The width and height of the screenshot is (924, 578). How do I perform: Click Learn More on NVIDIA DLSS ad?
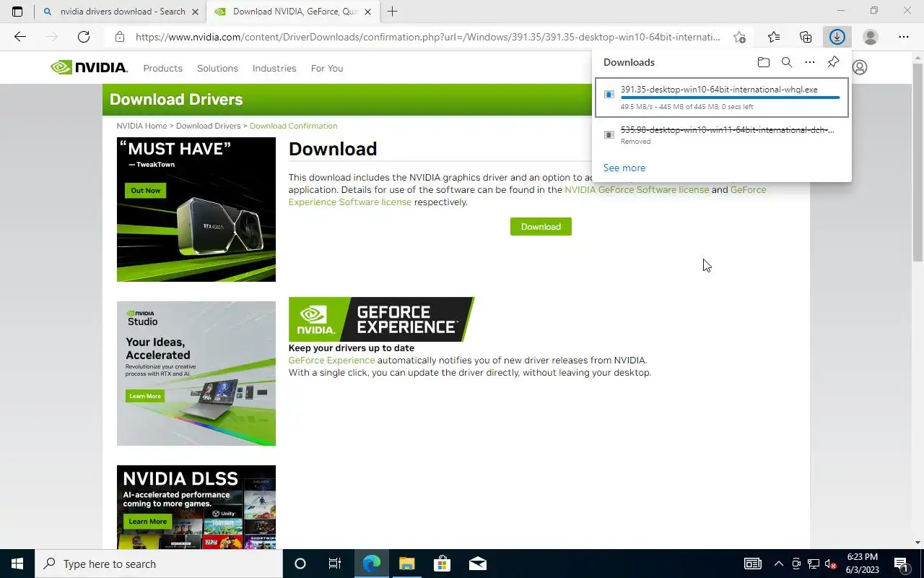pos(147,521)
